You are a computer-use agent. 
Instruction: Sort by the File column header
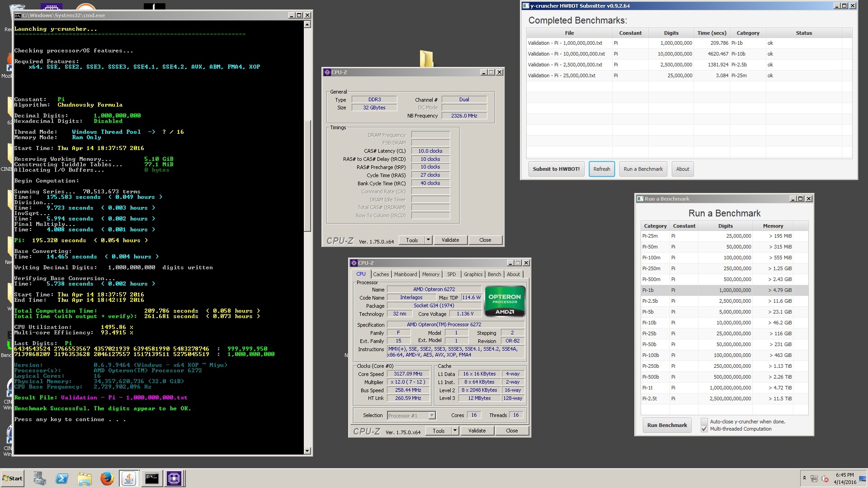(569, 33)
